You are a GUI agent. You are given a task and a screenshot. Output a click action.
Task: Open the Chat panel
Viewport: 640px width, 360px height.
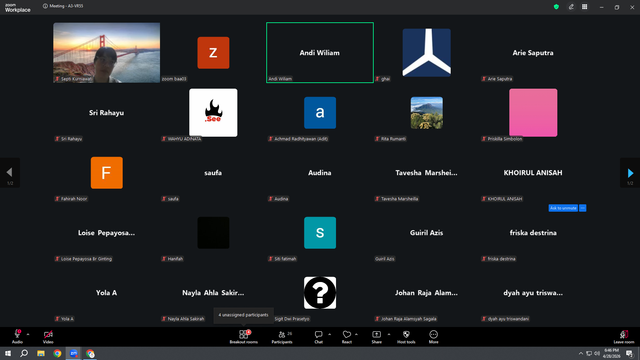click(x=318, y=336)
